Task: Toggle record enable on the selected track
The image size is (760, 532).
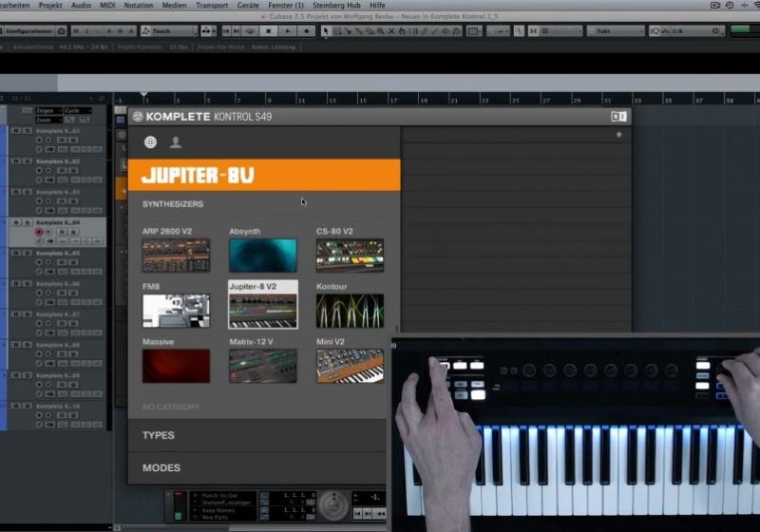Action: pos(39,232)
